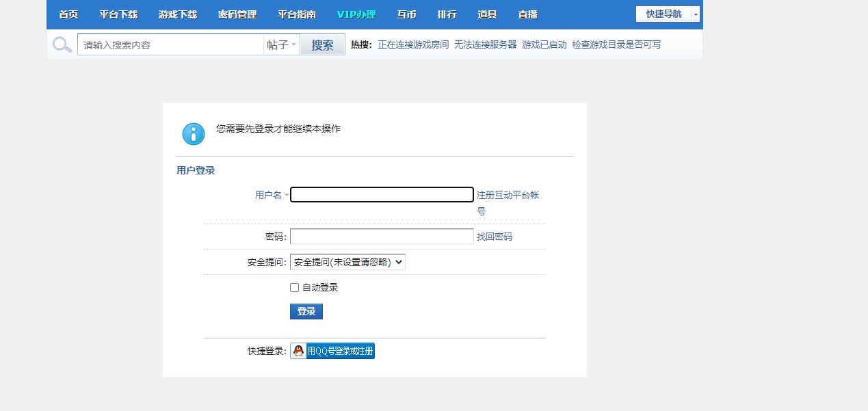Click the username input field
The image size is (868, 411).
point(381,194)
